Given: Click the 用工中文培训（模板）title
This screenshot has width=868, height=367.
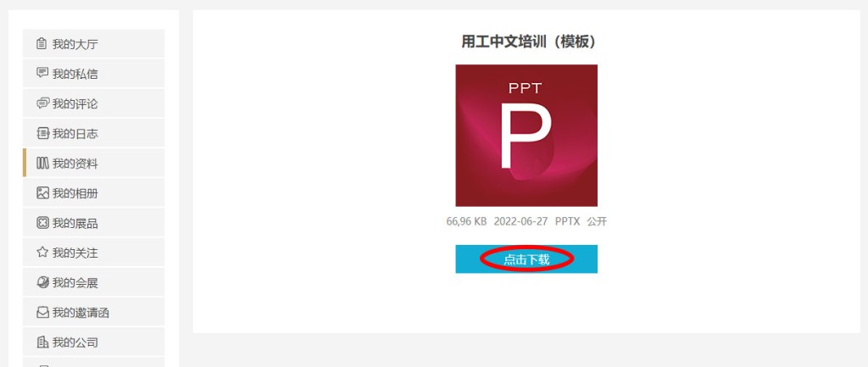Looking at the screenshot, I should [531, 42].
